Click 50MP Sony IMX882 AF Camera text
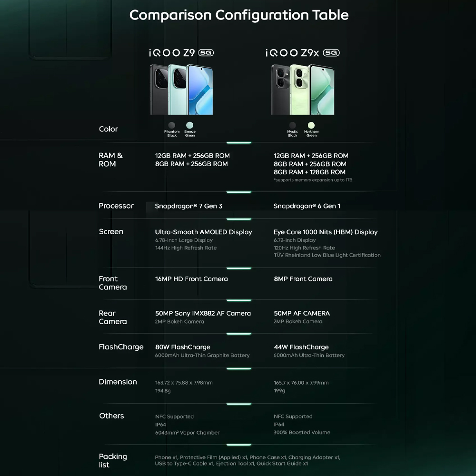Image resolution: width=476 pixels, height=476 pixels. pos(203,313)
